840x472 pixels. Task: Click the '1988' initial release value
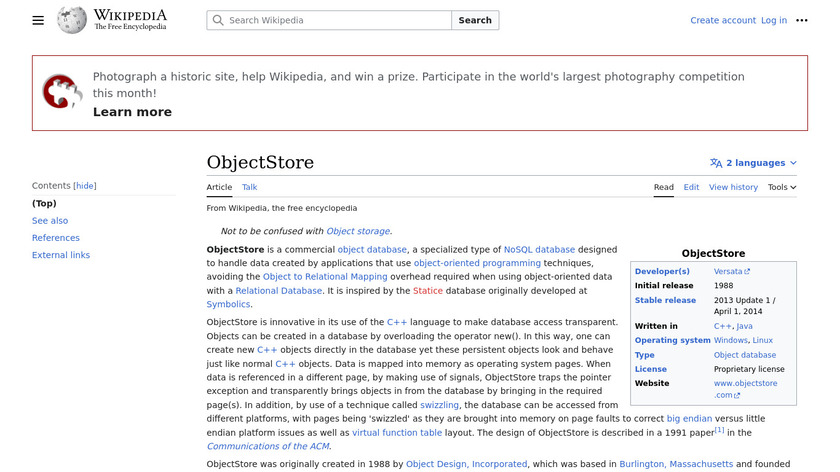(x=723, y=286)
